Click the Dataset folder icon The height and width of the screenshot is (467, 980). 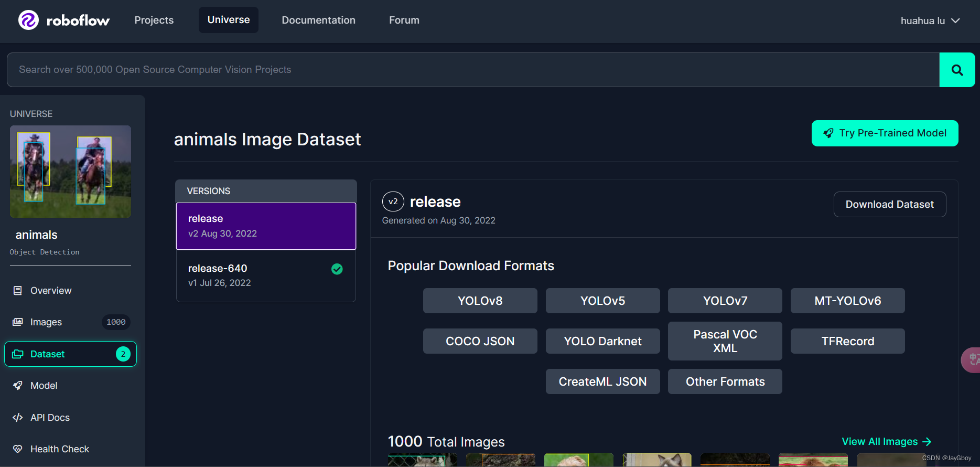click(x=18, y=354)
